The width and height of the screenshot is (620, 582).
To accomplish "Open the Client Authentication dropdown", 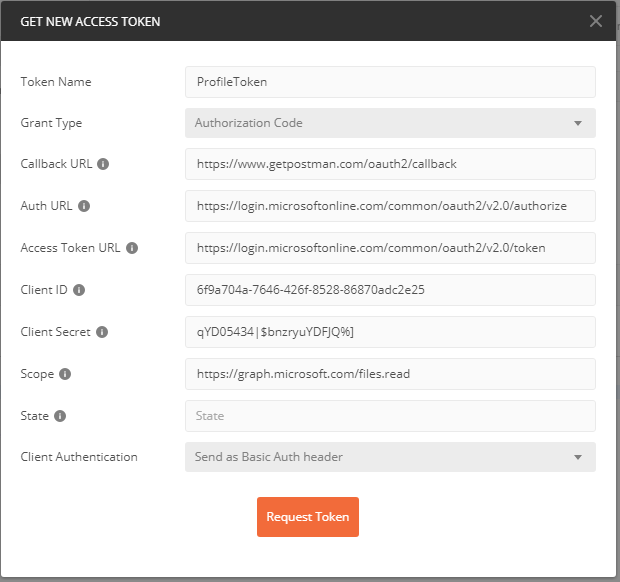I will click(390, 457).
